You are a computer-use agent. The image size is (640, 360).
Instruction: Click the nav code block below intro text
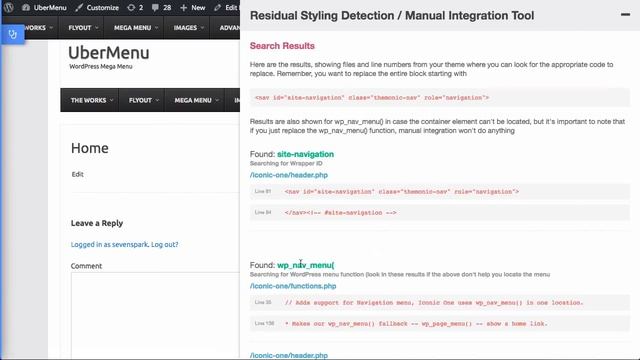(x=440, y=98)
